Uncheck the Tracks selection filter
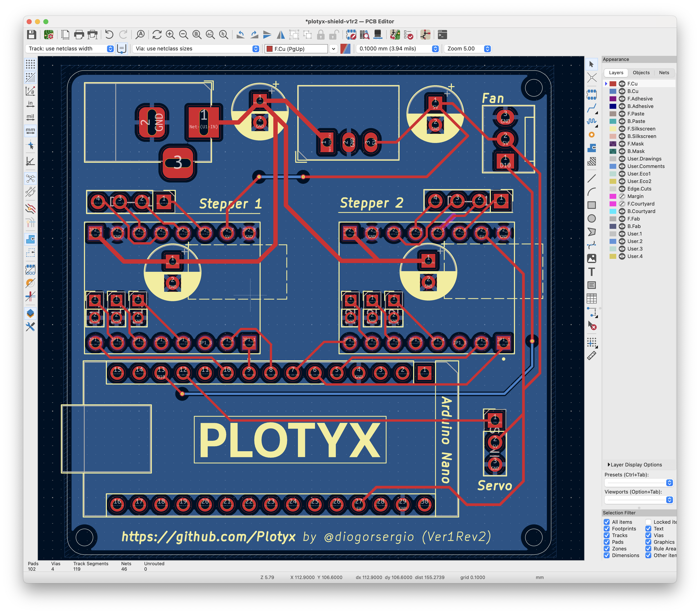The image size is (700, 614). coord(606,535)
